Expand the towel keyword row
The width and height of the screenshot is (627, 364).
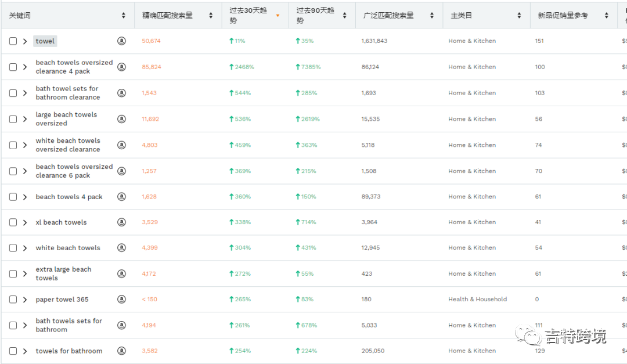[x=25, y=41]
